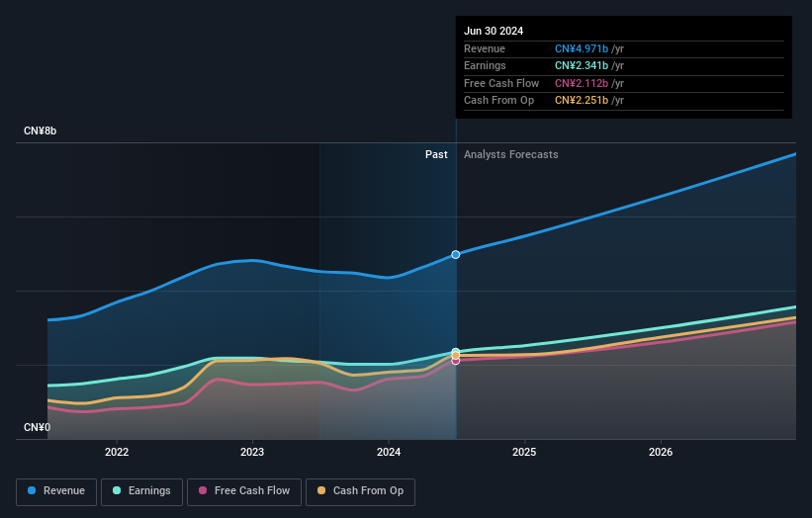The height and width of the screenshot is (518, 812).
Task: Click the 2026 x-axis label
Action: coord(661,452)
